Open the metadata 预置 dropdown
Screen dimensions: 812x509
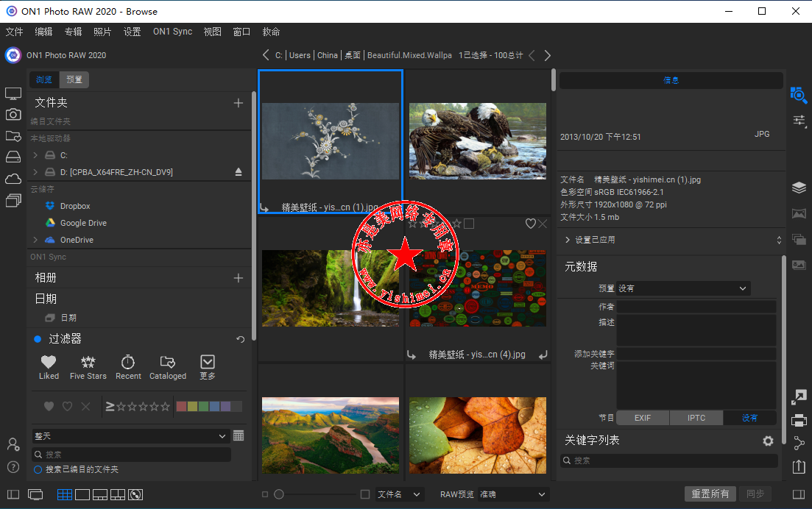682,288
